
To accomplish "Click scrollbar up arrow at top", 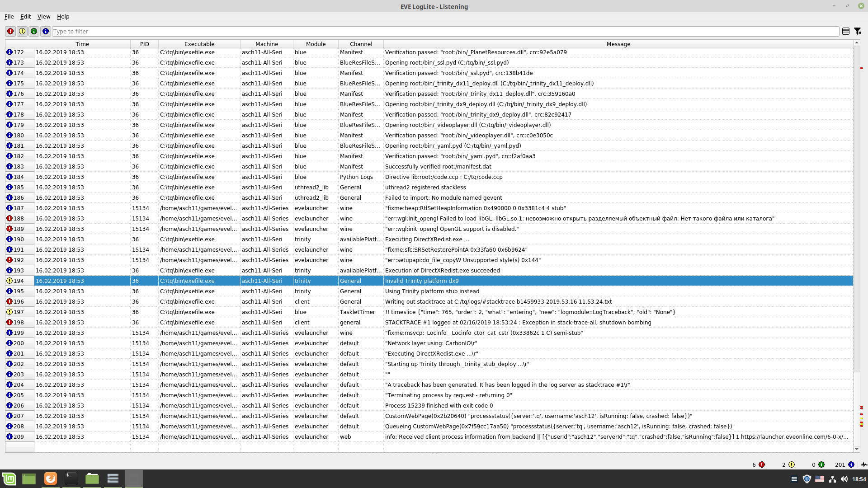I will (x=856, y=42).
